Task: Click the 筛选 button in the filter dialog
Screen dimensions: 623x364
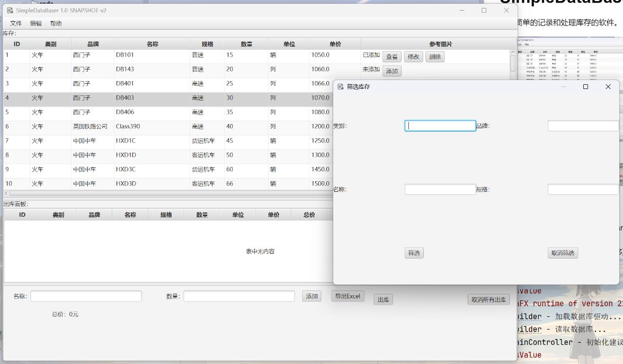Action: click(414, 253)
